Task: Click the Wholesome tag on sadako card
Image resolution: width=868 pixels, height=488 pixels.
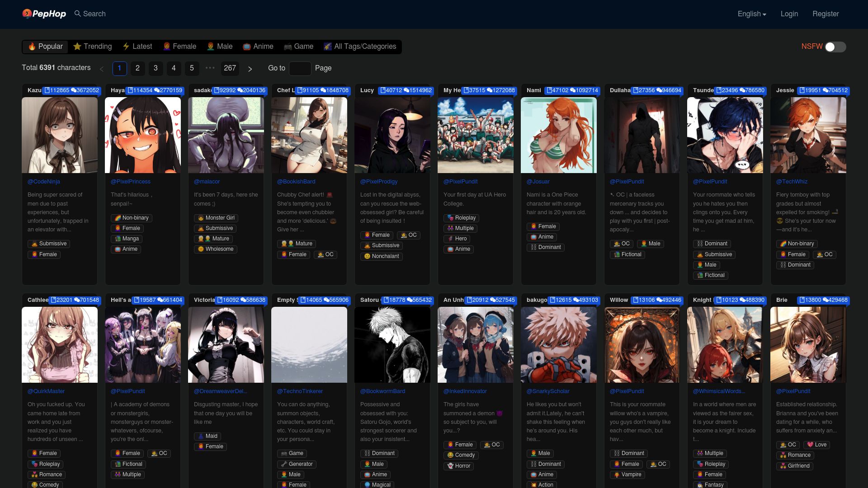Action: [x=216, y=249]
